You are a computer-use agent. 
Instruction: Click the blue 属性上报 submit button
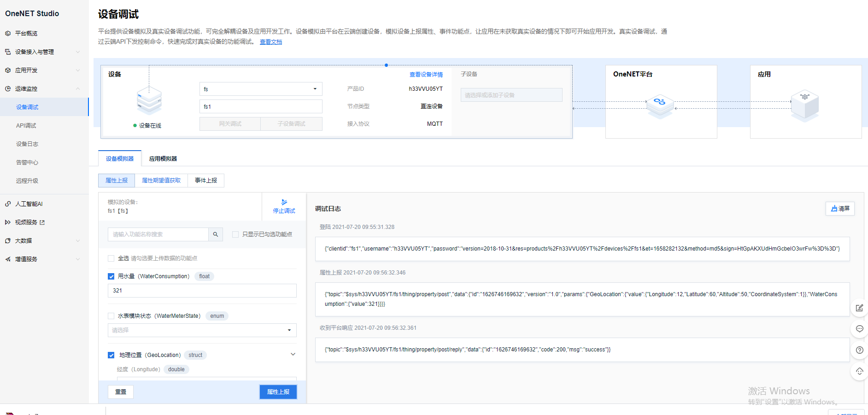pyautogui.click(x=278, y=392)
